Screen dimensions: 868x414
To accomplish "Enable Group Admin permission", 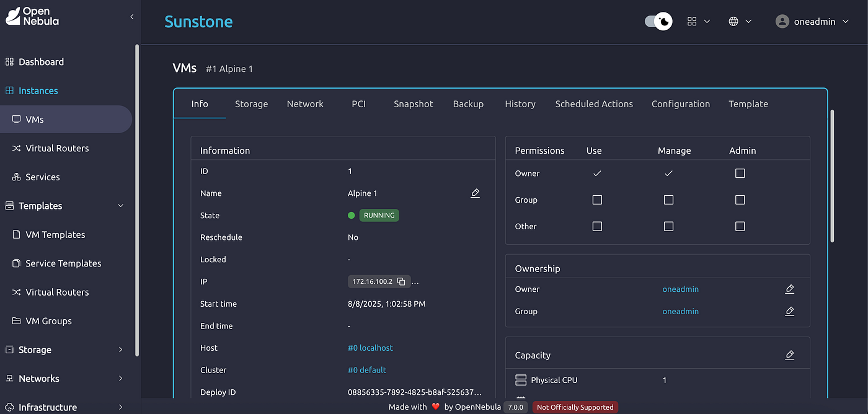I will point(740,200).
